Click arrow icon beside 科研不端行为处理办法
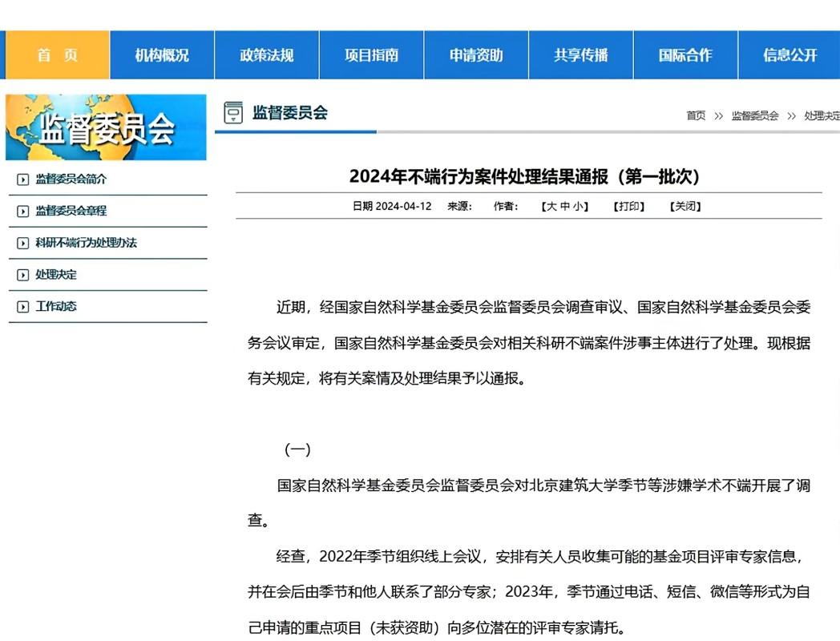 click(22, 243)
